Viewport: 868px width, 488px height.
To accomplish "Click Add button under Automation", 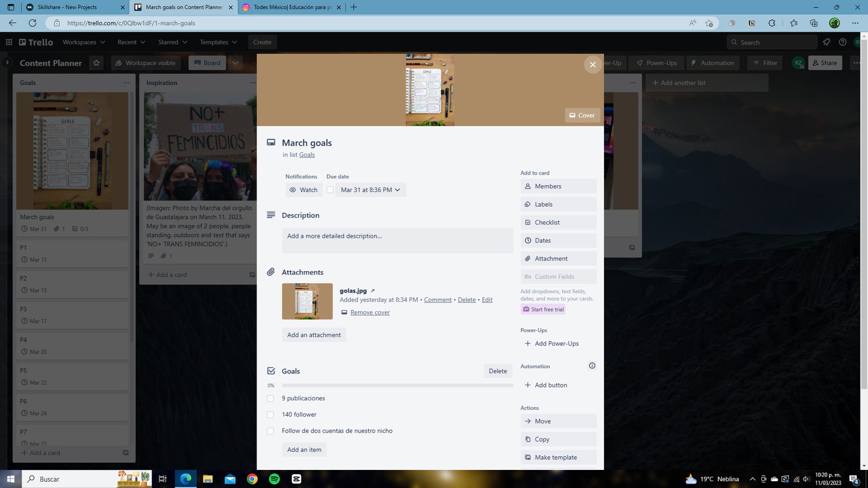I will coord(558,385).
